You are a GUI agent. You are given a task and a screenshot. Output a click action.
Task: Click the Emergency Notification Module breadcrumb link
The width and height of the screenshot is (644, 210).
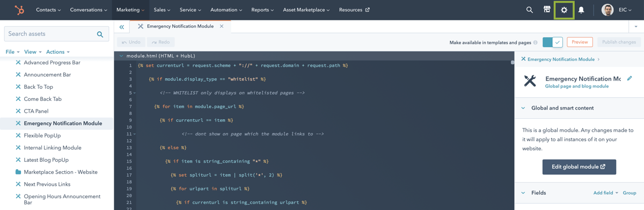coord(561,59)
